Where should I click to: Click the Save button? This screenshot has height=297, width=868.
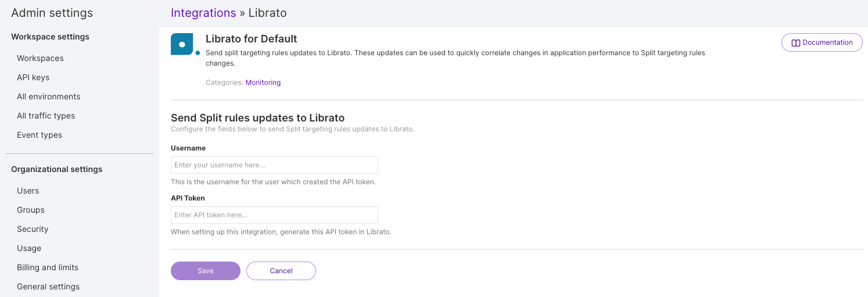click(x=206, y=271)
